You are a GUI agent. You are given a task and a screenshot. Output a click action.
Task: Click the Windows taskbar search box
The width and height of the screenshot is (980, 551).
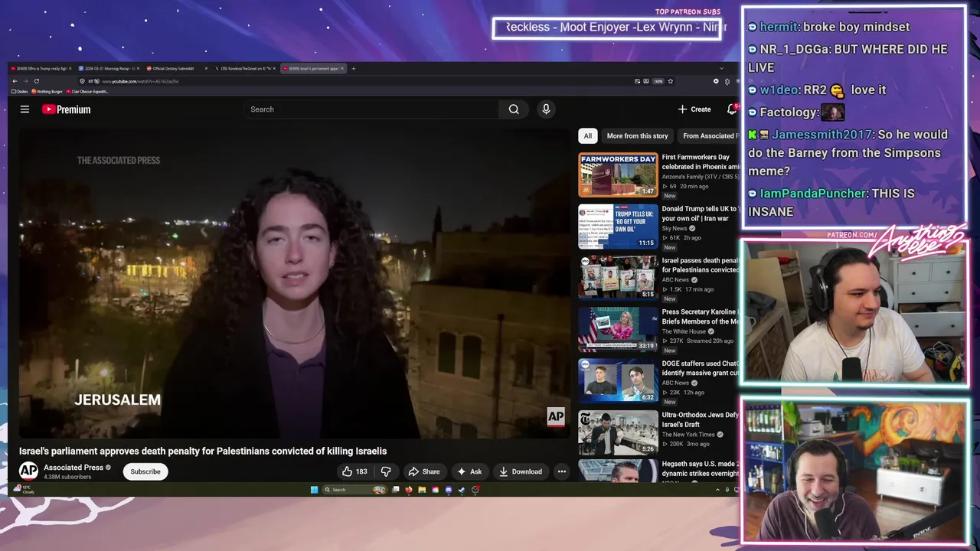354,490
